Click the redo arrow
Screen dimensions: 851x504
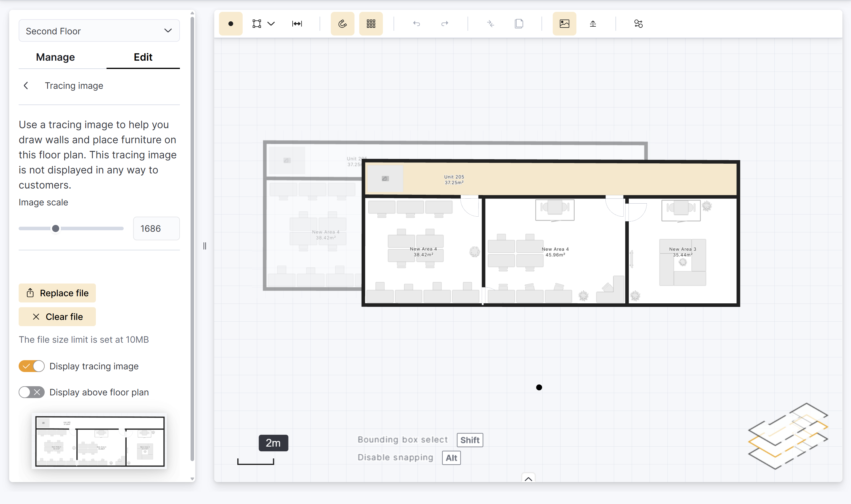(x=445, y=24)
